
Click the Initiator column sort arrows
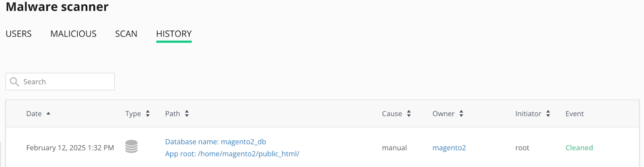coord(548,114)
